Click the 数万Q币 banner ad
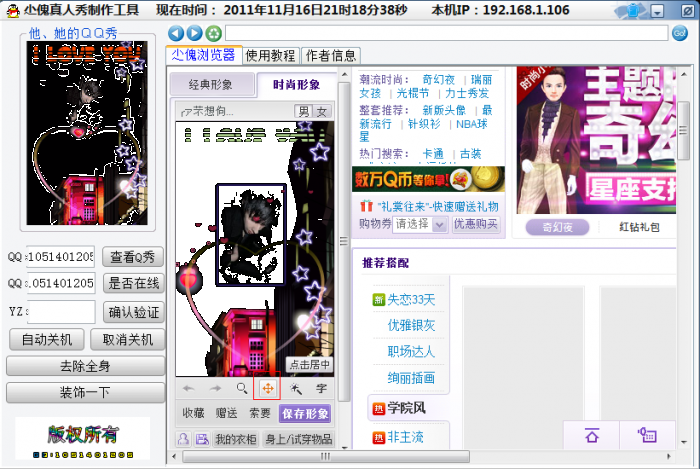 428,179
